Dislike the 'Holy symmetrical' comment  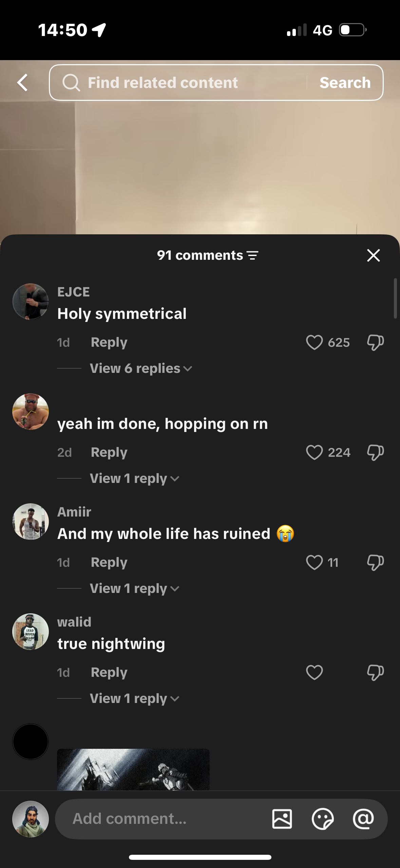click(x=375, y=342)
